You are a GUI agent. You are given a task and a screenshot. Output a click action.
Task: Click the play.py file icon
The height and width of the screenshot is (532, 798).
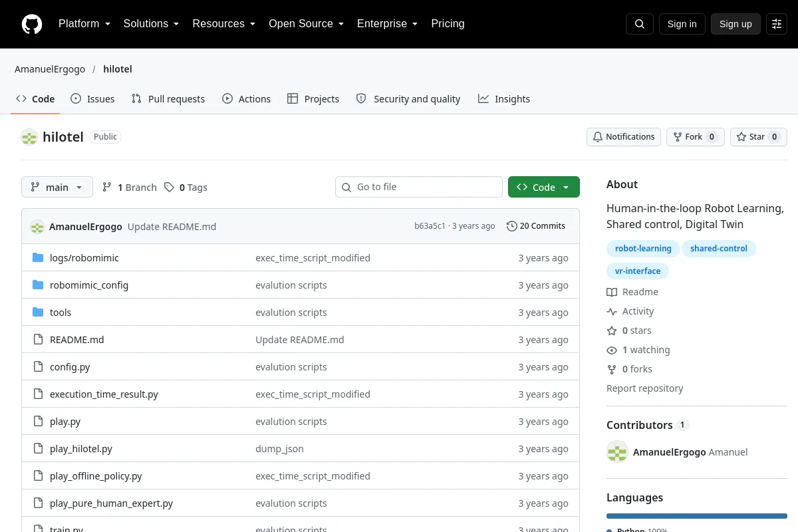pos(38,422)
